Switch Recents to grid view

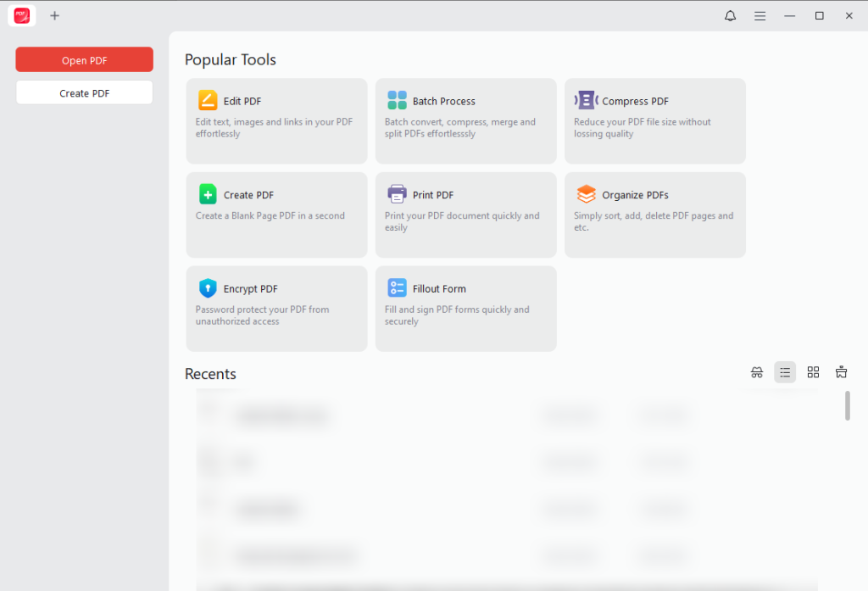[x=813, y=372]
